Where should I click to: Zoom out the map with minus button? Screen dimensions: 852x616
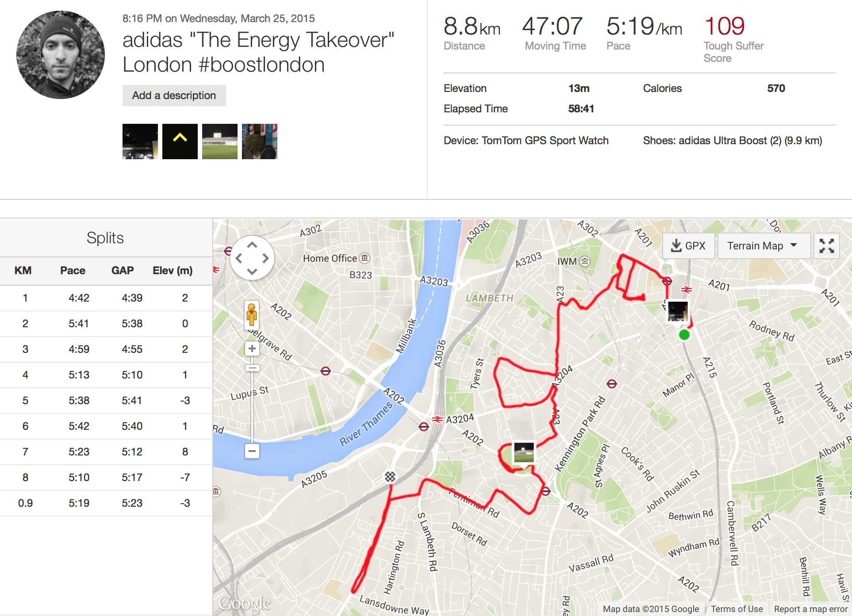(252, 451)
